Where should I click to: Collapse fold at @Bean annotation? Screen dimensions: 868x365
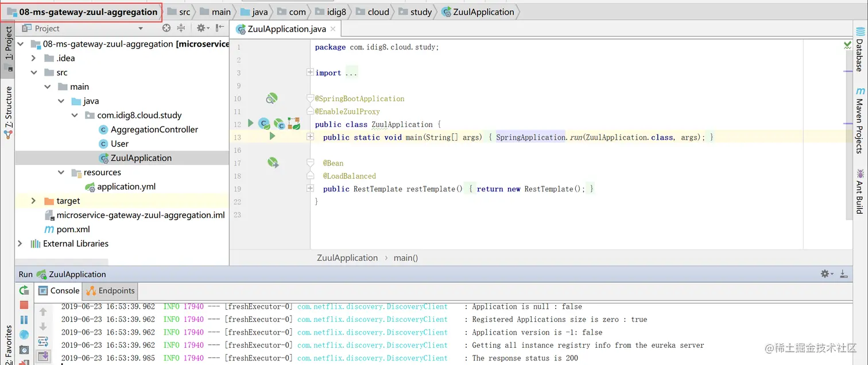point(310,163)
